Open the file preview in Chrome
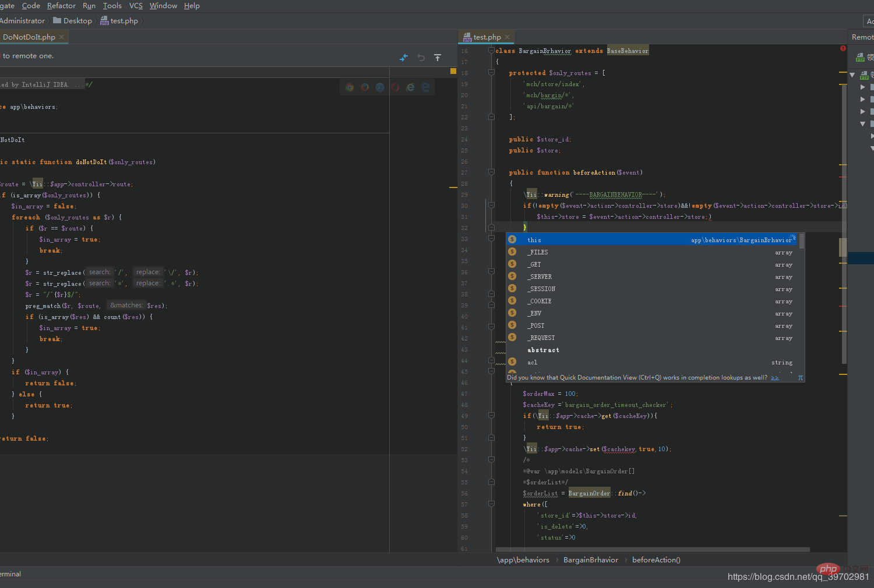874x588 pixels. coord(350,87)
